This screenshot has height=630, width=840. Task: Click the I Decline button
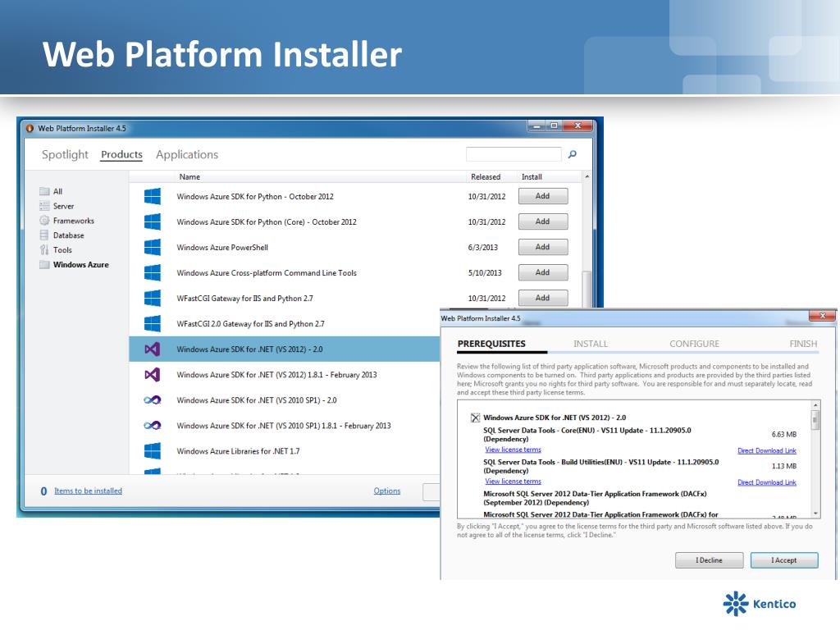[x=709, y=560]
